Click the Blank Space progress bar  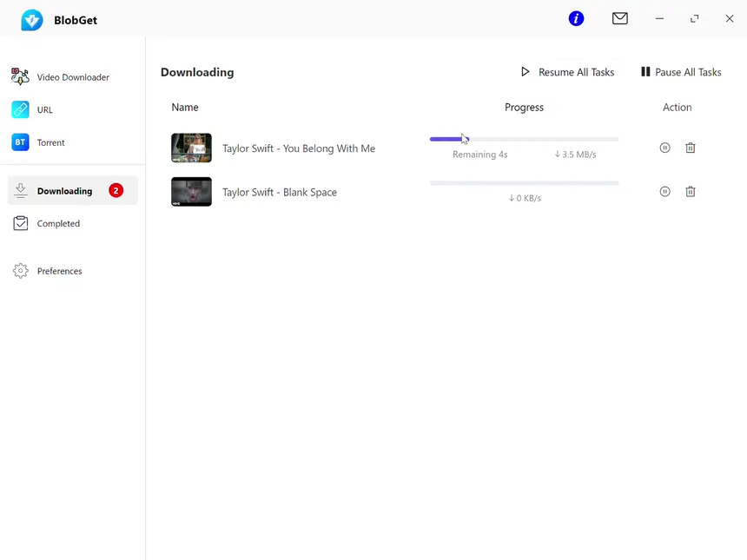click(x=524, y=183)
